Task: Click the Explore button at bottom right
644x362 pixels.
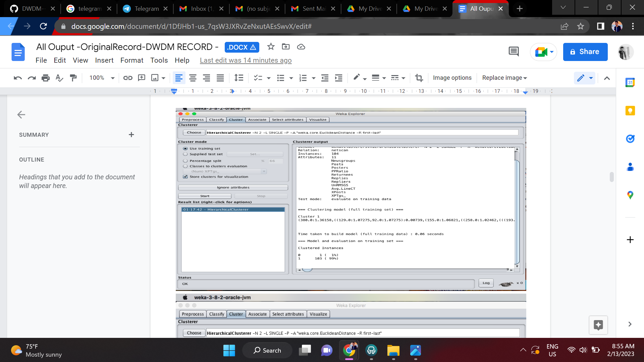Action: 598,325
